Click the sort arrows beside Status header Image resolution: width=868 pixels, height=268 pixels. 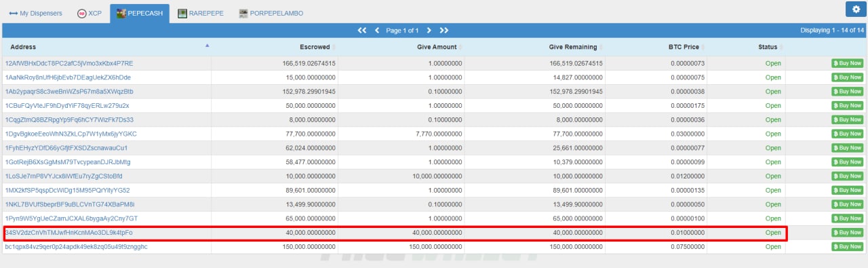coord(781,47)
